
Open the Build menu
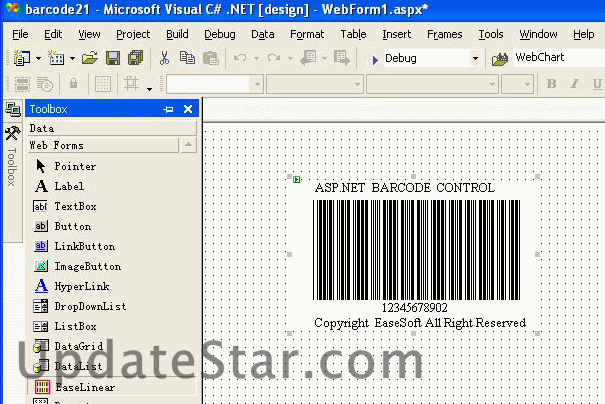click(x=177, y=34)
